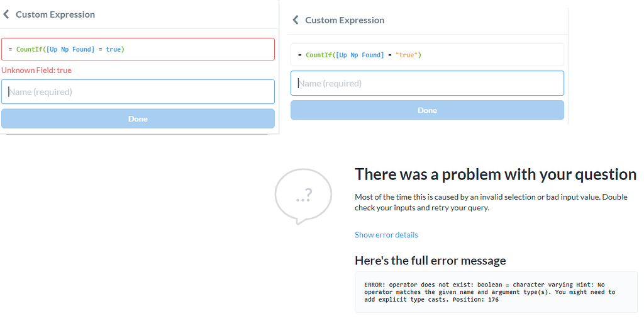Viewport: 644px width, 323px height.
Task: Click Name (required) field in right panel
Action: click(427, 83)
